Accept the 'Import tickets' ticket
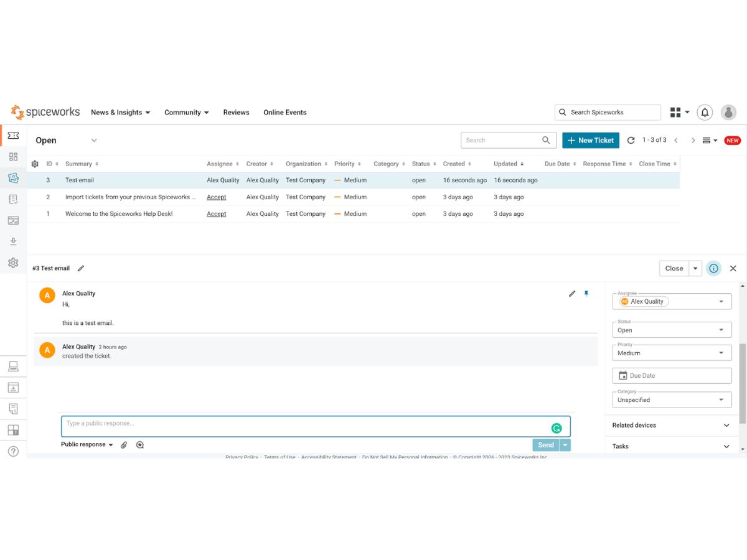Screen dimensions: 747x560 [217, 197]
